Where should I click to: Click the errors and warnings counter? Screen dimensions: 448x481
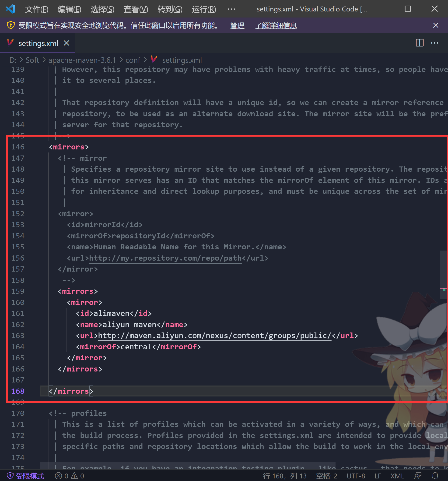point(69,476)
